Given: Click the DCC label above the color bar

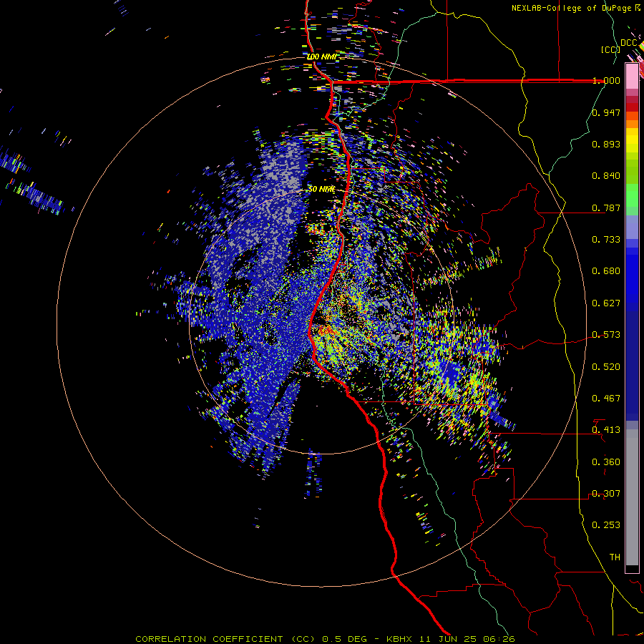Looking at the screenshot, I should click(628, 42).
